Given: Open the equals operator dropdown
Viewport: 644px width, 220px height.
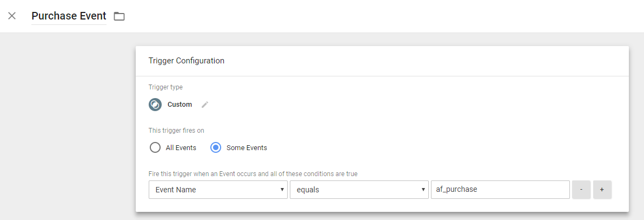Looking at the screenshot, I should 359,190.
